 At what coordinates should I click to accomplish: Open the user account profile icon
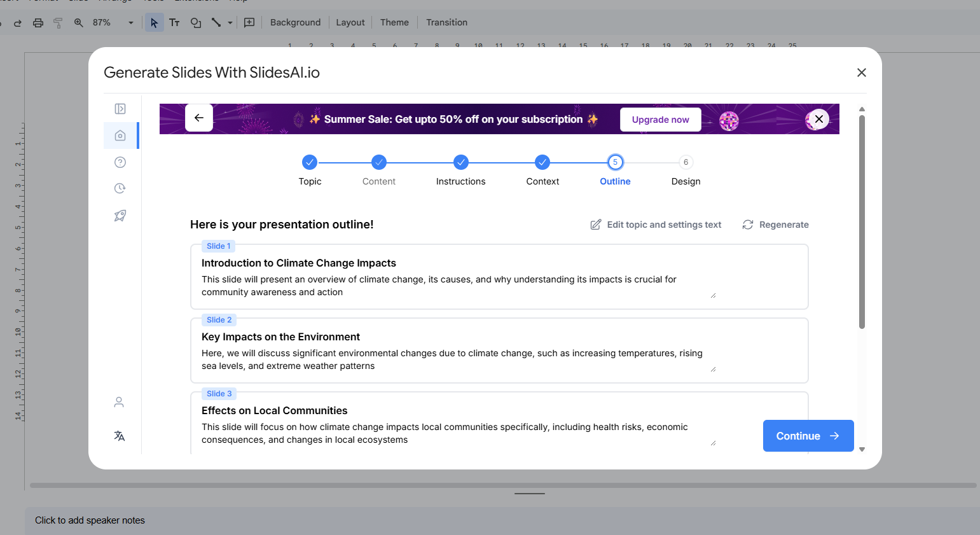pos(119,402)
